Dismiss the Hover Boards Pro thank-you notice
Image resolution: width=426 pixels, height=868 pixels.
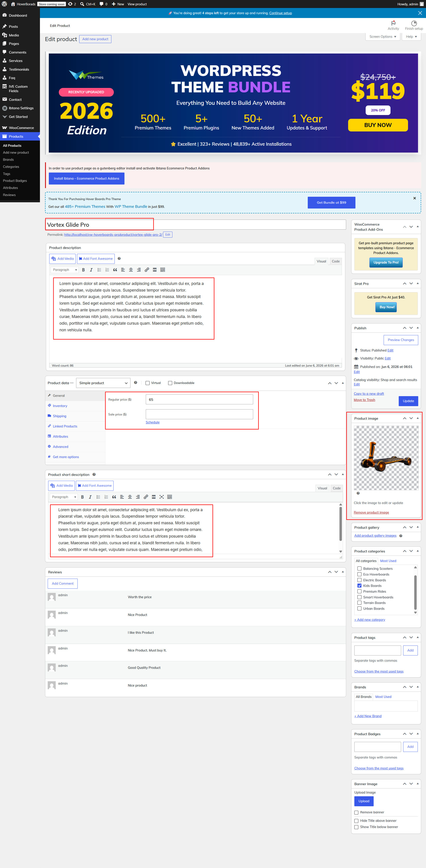[414, 198]
